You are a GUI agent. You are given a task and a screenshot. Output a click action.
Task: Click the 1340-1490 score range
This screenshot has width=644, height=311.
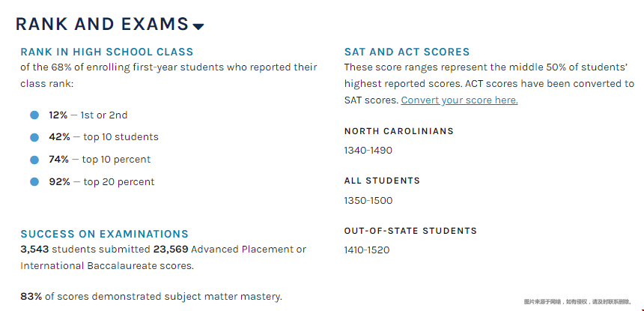tap(368, 151)
